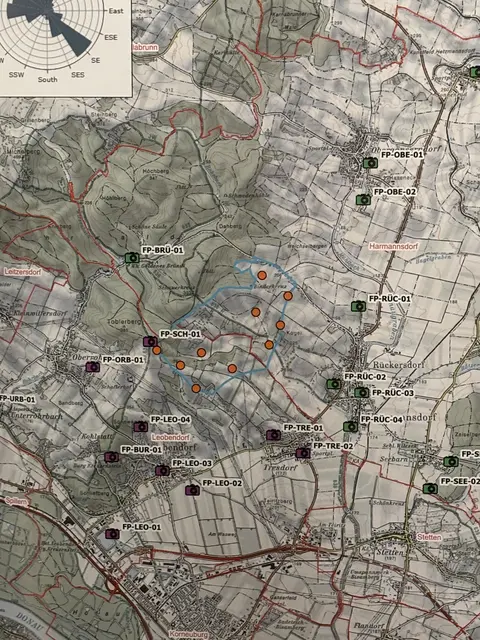Image resolution: width=480 pixels, height=640 pixels.
Task: Select the FP-TRE-02 camera marker icon
Action: (x=302, y=453)
